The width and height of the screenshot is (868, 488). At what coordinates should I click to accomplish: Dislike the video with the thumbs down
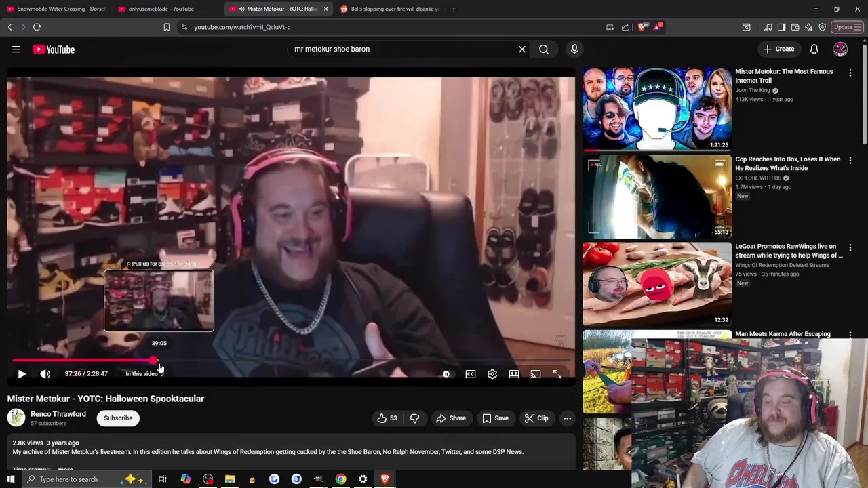(415, 418)
